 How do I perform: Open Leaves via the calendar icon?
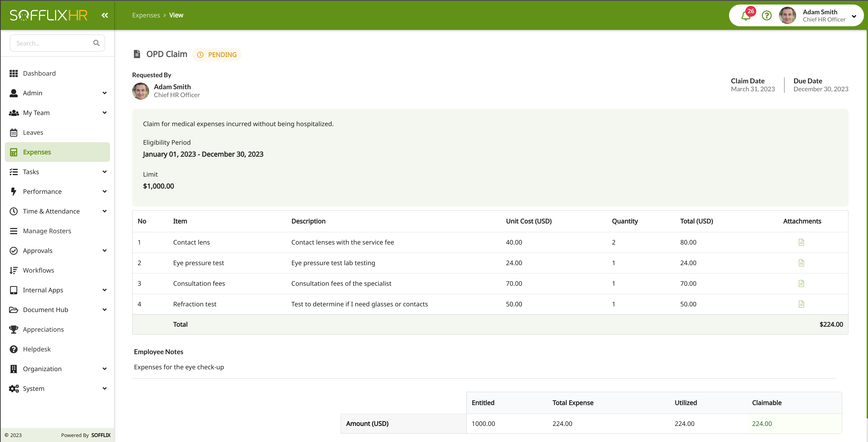coord(13,132)
